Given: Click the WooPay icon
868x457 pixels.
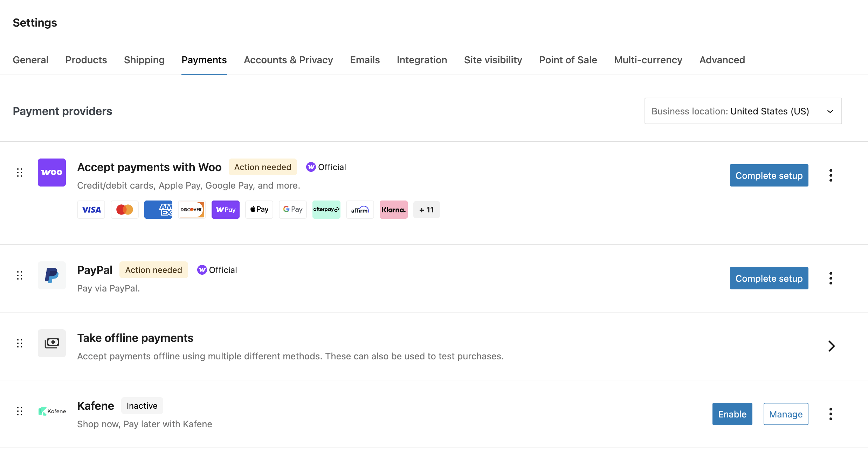Looking at the screenshot, I should click(x=226, y=210).
